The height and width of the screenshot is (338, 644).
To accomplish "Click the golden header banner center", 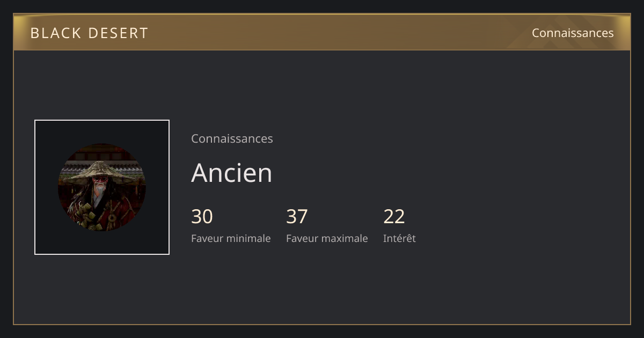I will point(322,32).
